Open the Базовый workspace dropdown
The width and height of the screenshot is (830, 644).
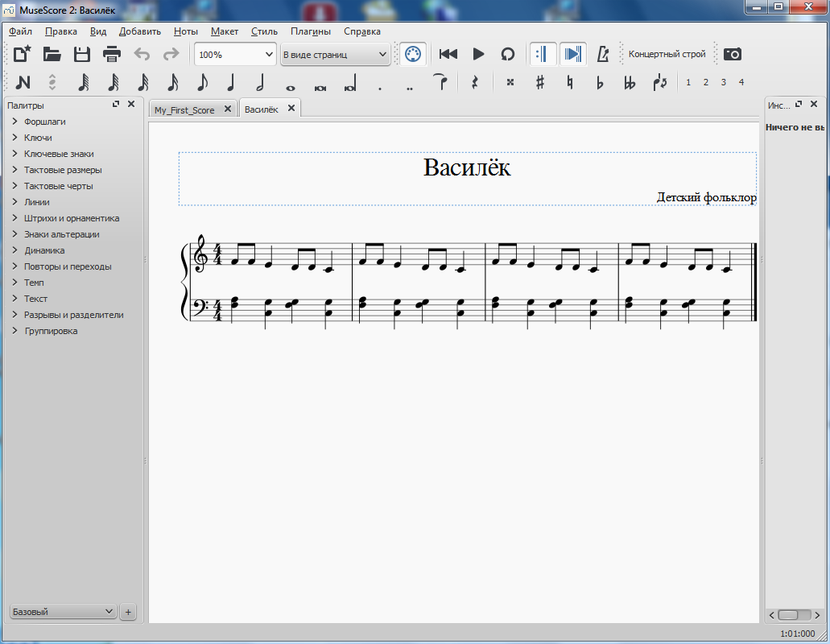63,612
